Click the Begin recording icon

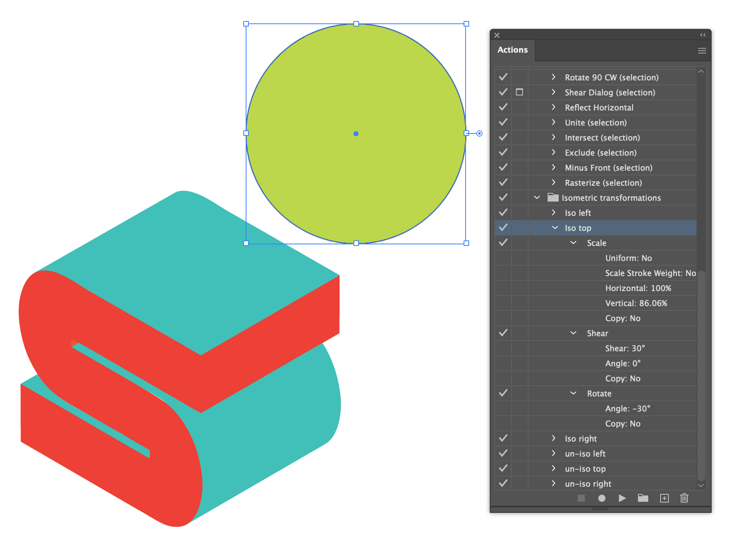(602, 498)
